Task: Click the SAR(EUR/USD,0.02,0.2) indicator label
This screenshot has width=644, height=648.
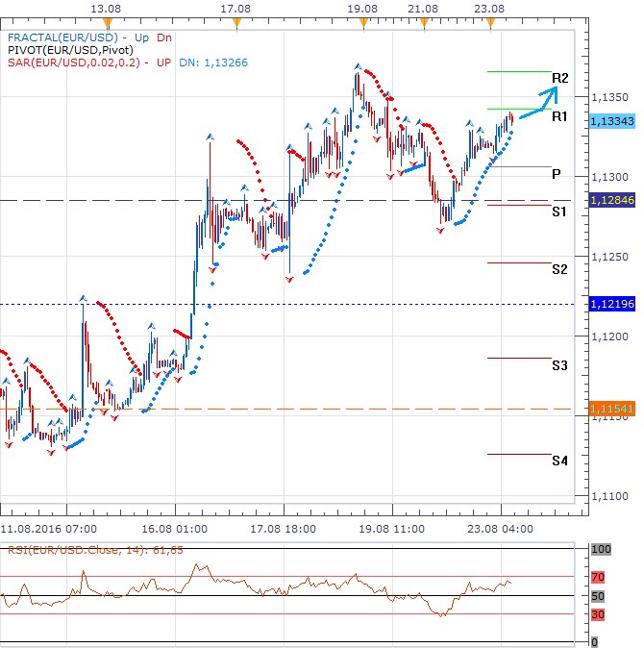Action: (x=74, y=62)
